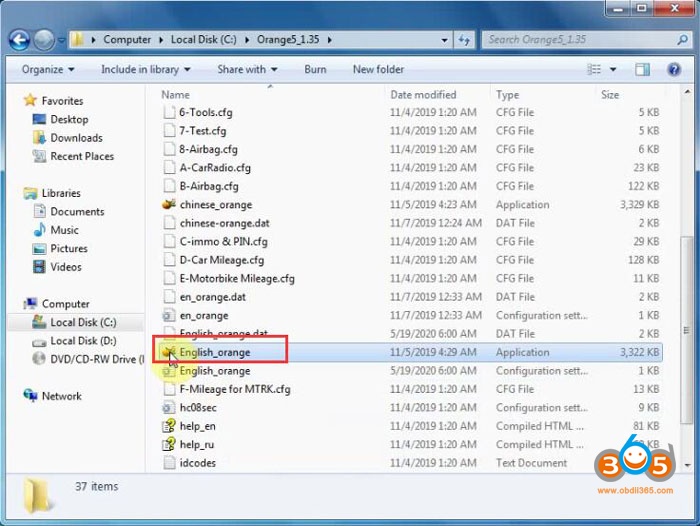The height and width of the screenshot is (526, 700).
Task: Open the Music library
Action: pos(64,230)
